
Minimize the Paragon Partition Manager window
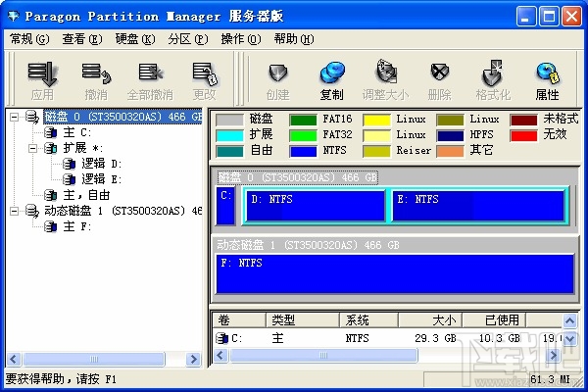tap(525, 17)
